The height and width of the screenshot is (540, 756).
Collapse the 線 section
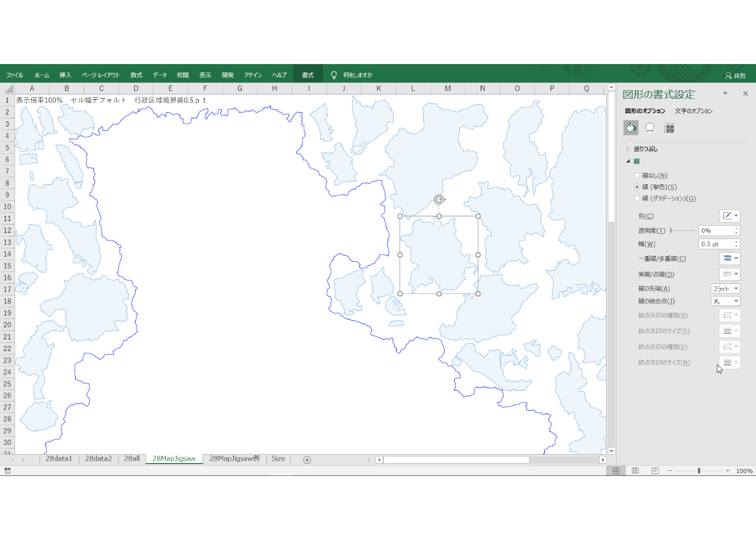coord(628,161)
